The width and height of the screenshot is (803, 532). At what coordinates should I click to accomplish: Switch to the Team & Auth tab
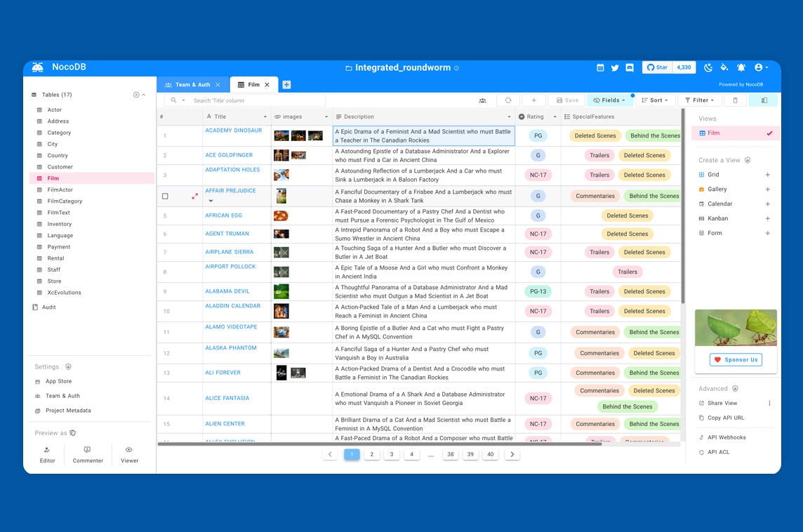(x=192, y=83)
